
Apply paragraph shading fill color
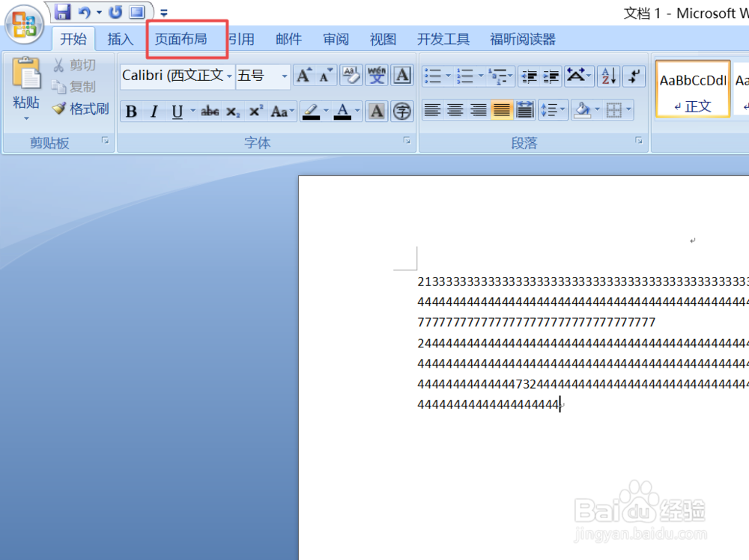[582, 111]
